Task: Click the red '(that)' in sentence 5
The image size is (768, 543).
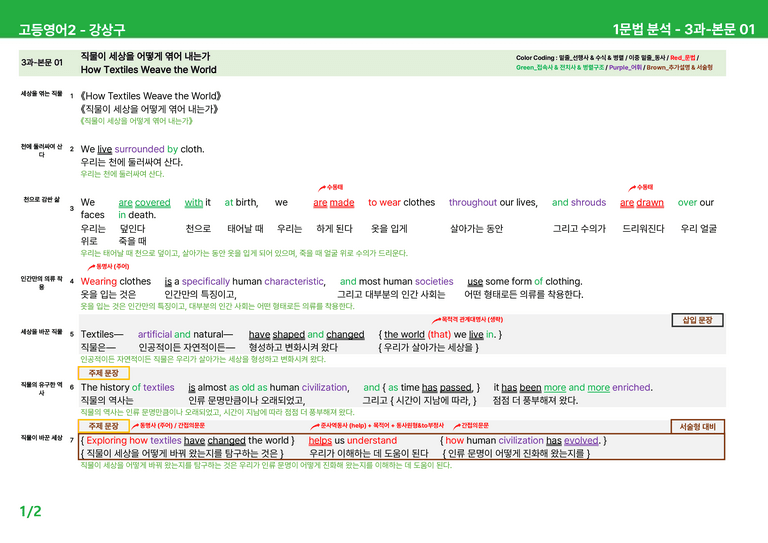Action: tap(439, 334)
